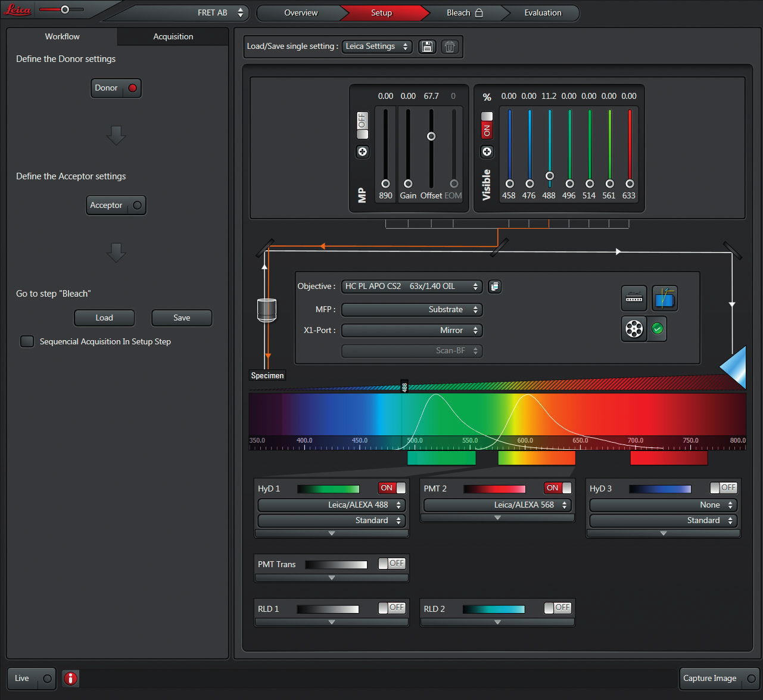Open HyD 1 dye dropdown Leica/ALEXA 488

(x=332, y=505)
